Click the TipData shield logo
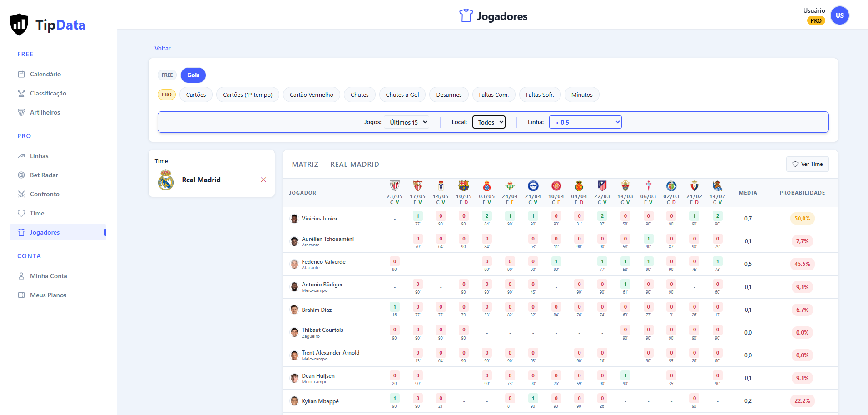Screen dimensions: 868x415 coord(19,25)
